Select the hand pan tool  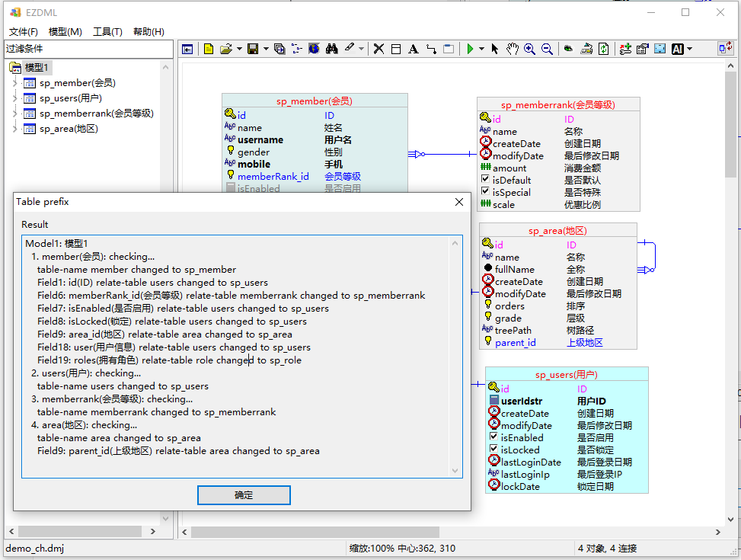coord(513,49)
